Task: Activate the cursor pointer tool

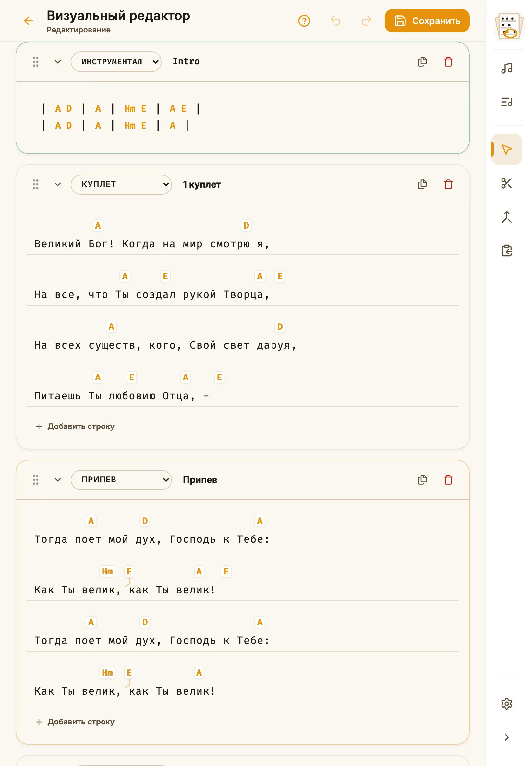Action: click(506, 149)
